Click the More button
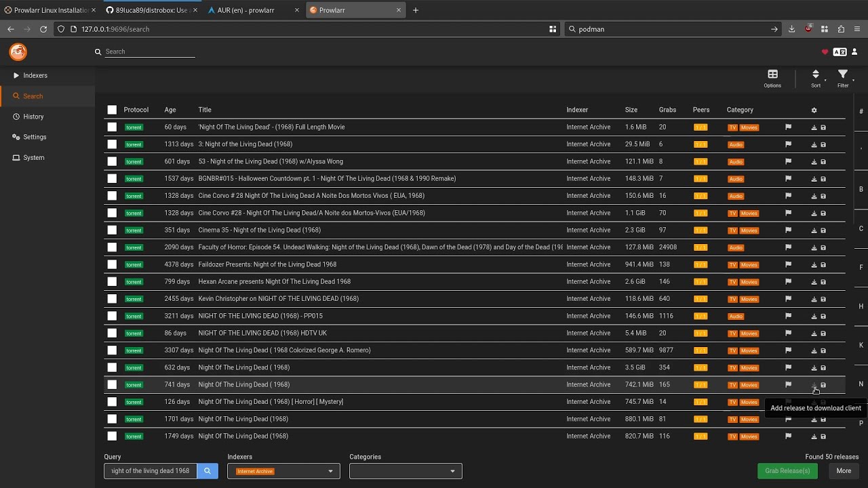Image resolution: width=868 pixels, height=488 pixels. click(844, 471)
